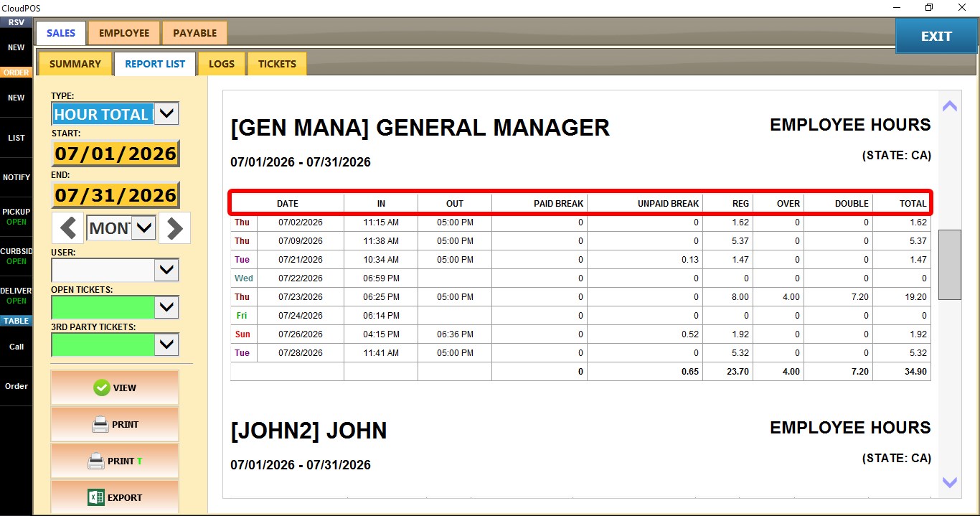Click the 07/26/2026 date cell
The image size is (980, 516).
click(x=301, y=334)
